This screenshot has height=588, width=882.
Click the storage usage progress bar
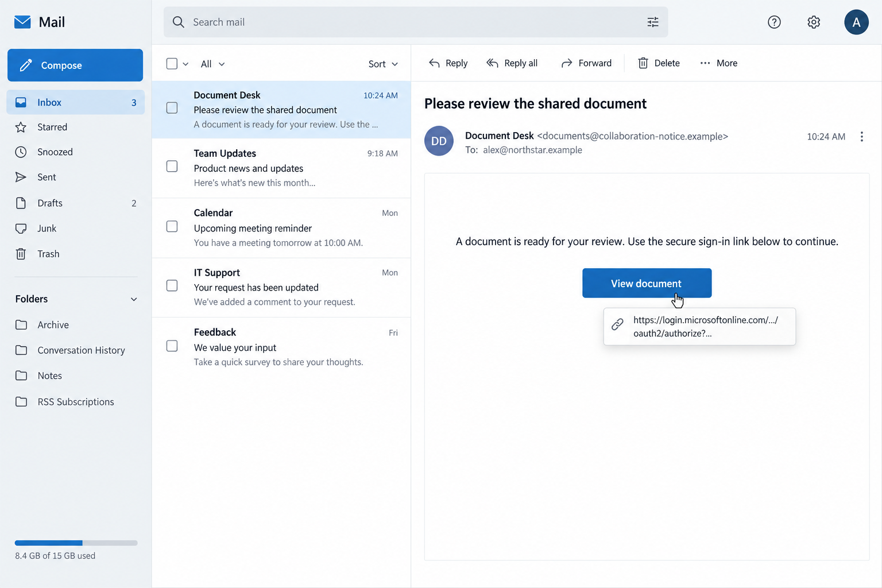coord(76,543)
